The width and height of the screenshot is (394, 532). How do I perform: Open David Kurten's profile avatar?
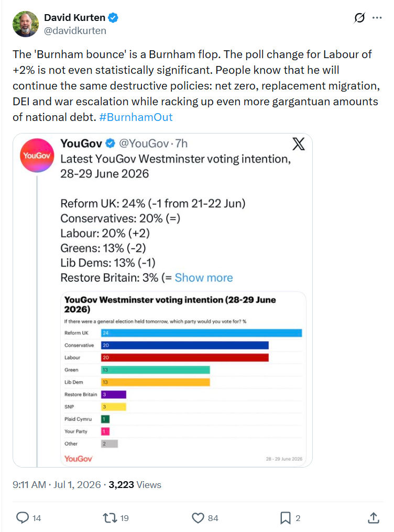tap(26, 24)
